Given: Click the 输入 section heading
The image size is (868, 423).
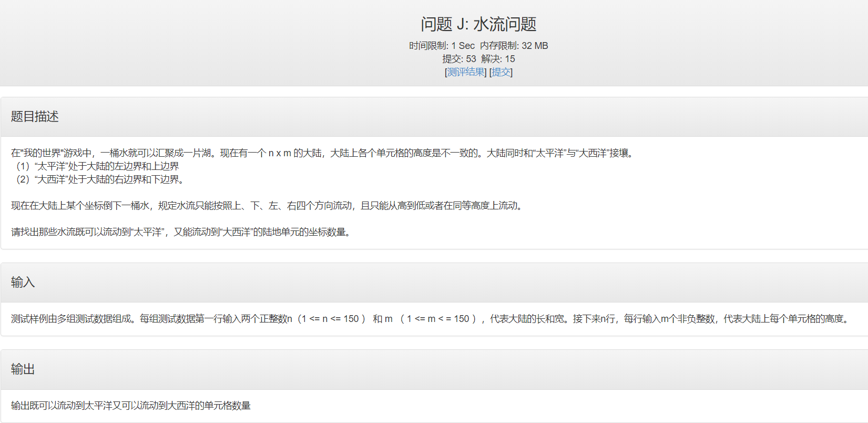Looking at the screenshot, I should pyautogui.click(x=23, y=282).
